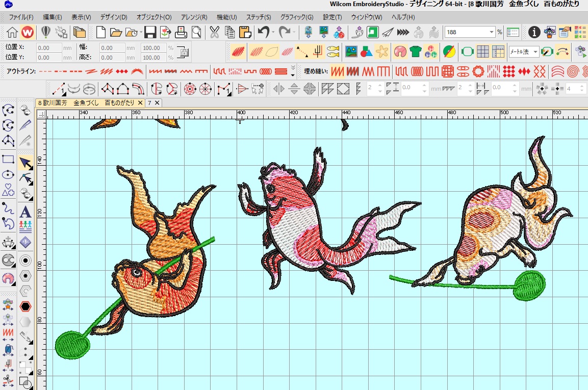Select the spiral fill stitch icon
This screenshot has height=390, width=588.
(x=573, y=71)
